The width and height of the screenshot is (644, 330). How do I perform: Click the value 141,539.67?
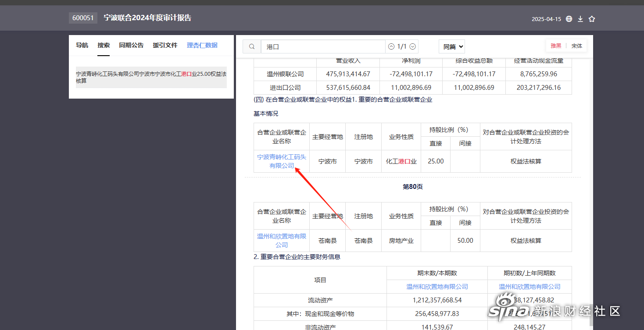[x=437, y=327]
